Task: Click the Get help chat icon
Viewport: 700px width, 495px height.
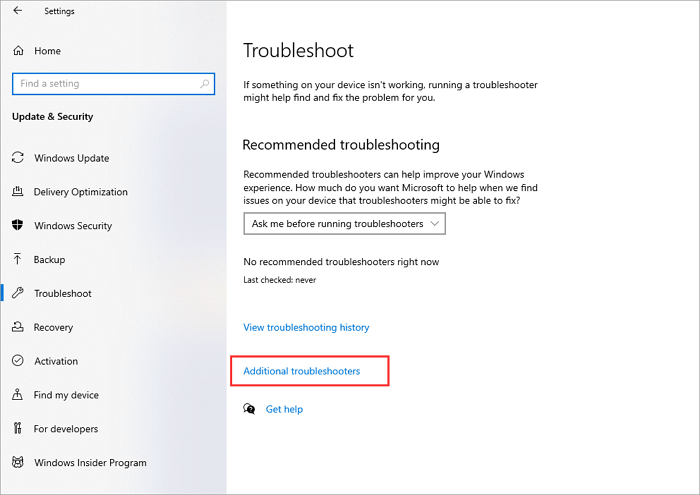Action: pyautogui.click(x=250, y=409)
